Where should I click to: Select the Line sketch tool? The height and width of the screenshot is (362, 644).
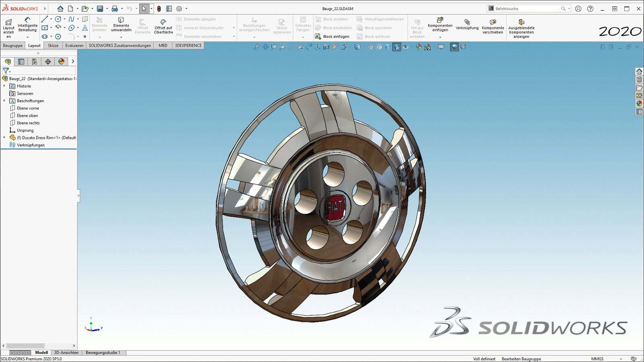pos(45,19)
